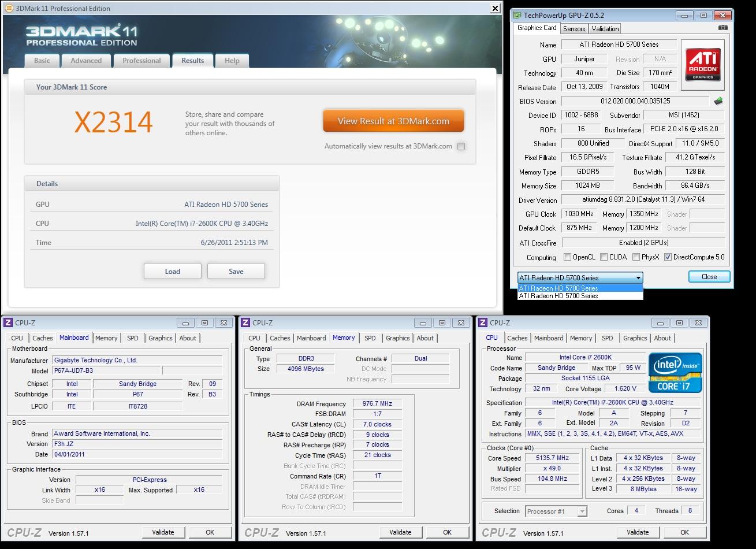Image resolution: width=756 pixels, height=549 pixels.
Task: Switch to the Validation tab in GPU-Z
Action: (605, 28)
